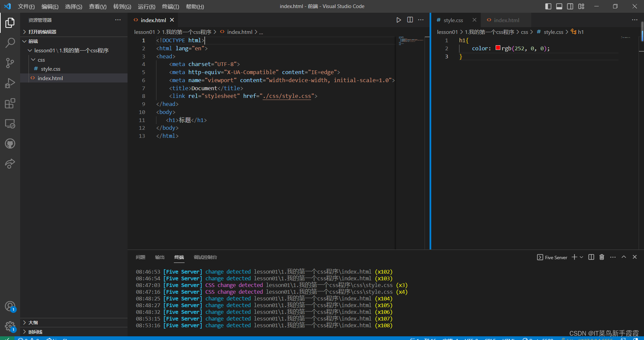Open the 终端(T) menu
This screenshot has height=340, width=644.
click(x=170, y=6)
